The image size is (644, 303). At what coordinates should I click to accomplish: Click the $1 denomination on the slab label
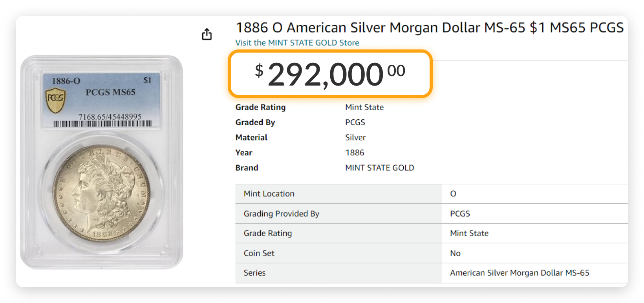pos(147,80)
